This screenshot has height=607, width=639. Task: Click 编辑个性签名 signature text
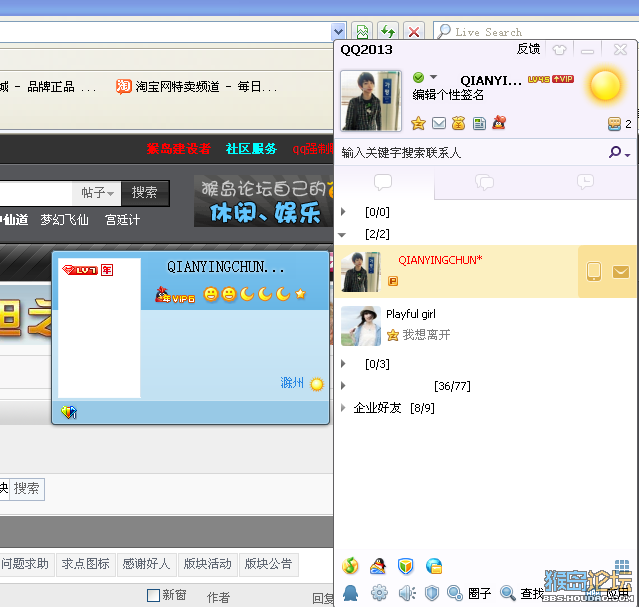click(x=448, y=95)
